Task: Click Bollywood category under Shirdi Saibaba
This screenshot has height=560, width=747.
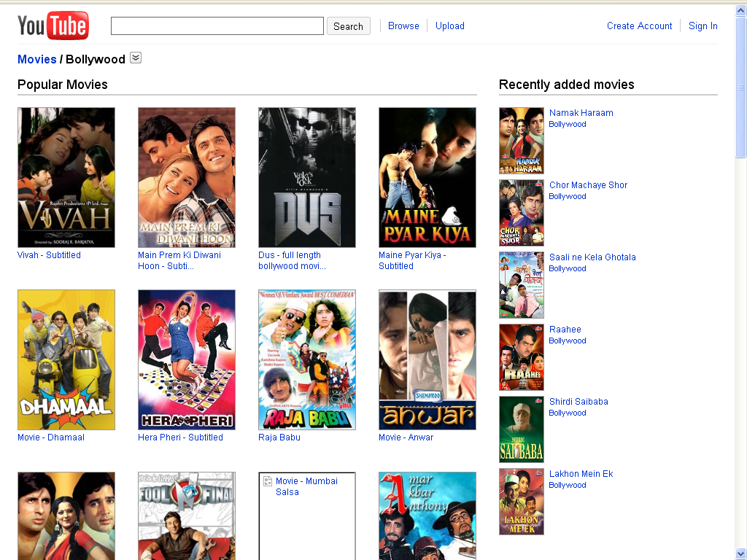Action: pyautogui.click(x=568, y=413)
